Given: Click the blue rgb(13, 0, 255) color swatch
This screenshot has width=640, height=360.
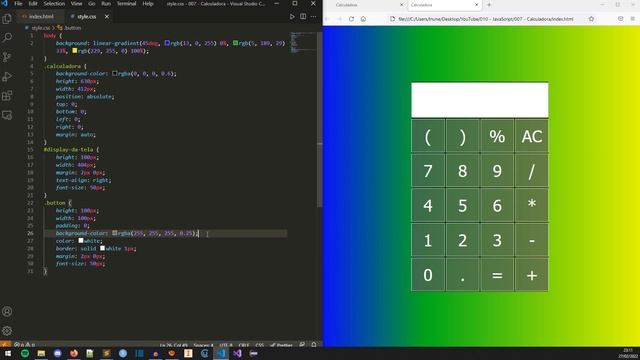Looking at the screenshot, I should [x=167, y=43].
